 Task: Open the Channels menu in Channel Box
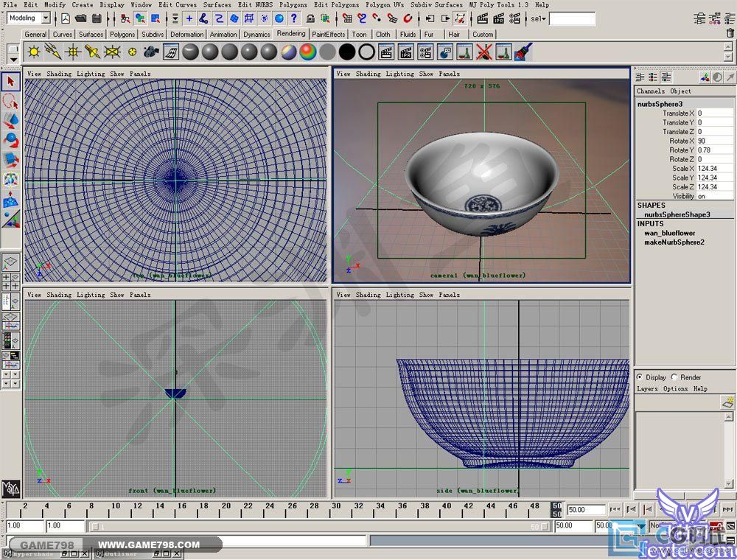[x=651, y=91]
